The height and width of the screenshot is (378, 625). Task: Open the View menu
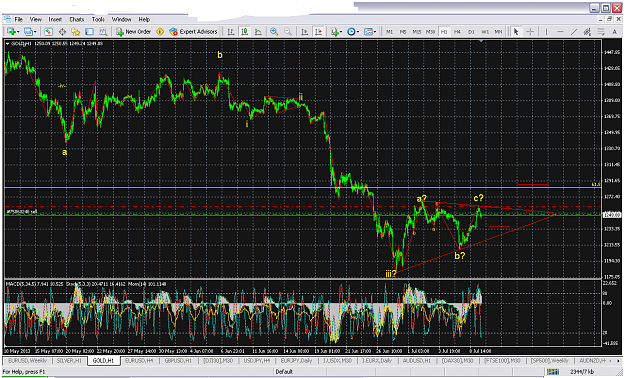pos(35,19)
